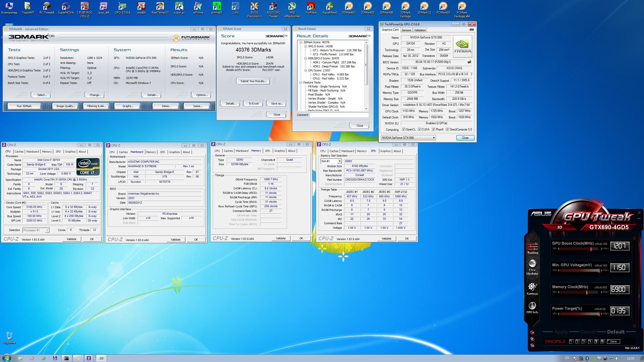Open Settings gear in GPU Tweak
The height and width of the screenshot is (362, 644).
pos(532,289)
